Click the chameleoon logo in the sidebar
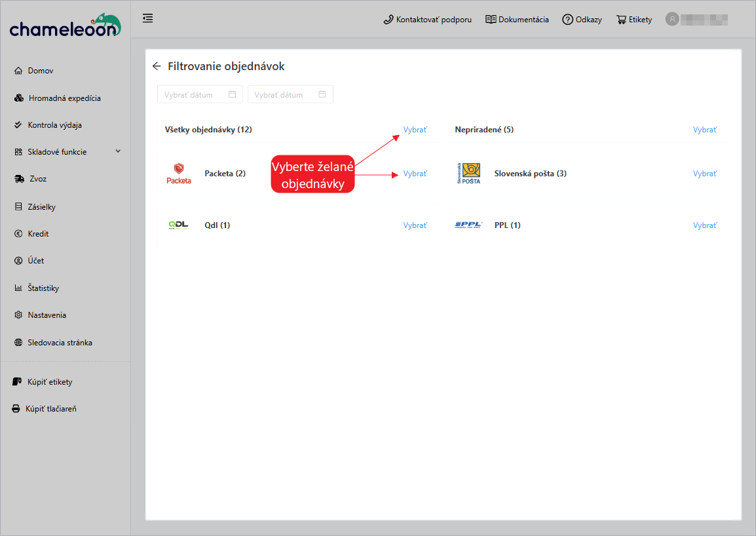756x536 pixels. point(65,26)
